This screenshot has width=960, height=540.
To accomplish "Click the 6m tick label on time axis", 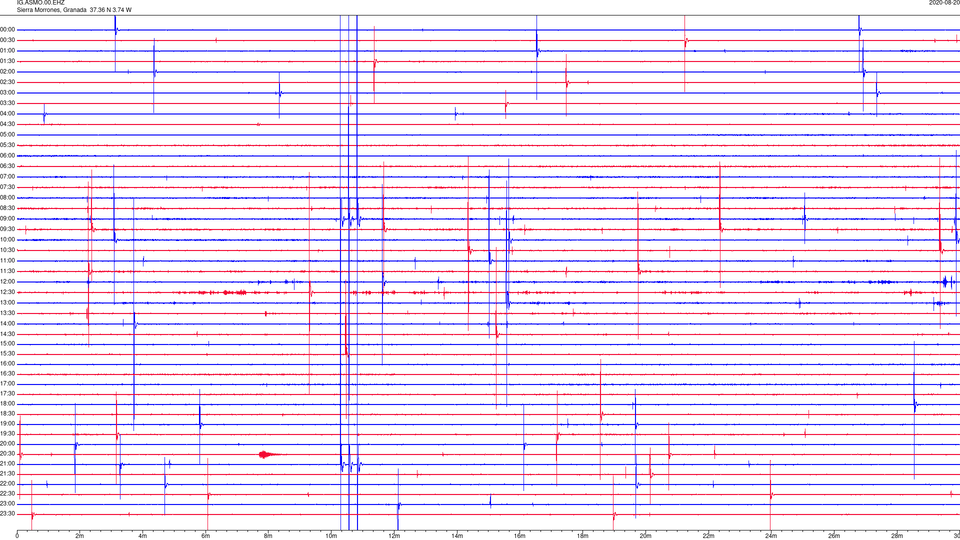I will coord(206,536).
